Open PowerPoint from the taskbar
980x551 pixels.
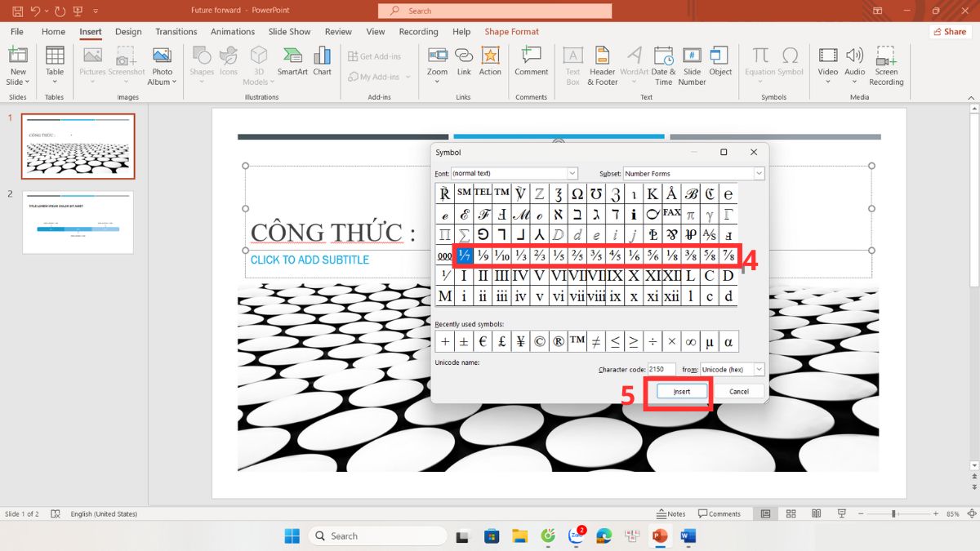tap(659, 535)
